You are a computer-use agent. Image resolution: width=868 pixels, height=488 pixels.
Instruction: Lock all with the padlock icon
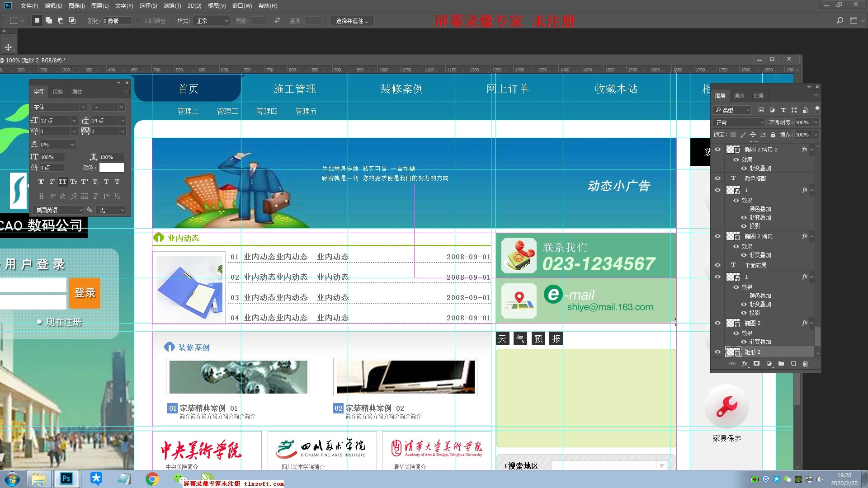[x=773, y=135]
